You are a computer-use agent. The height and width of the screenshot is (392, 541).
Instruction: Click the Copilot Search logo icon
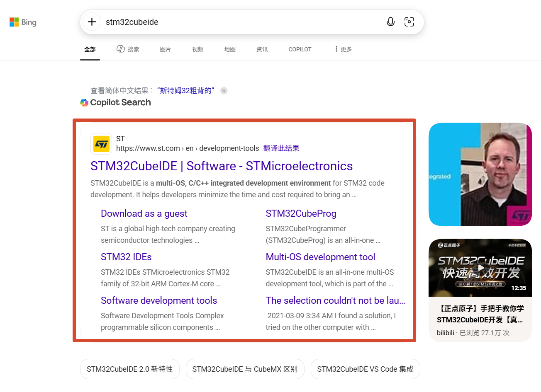[84, 102]
